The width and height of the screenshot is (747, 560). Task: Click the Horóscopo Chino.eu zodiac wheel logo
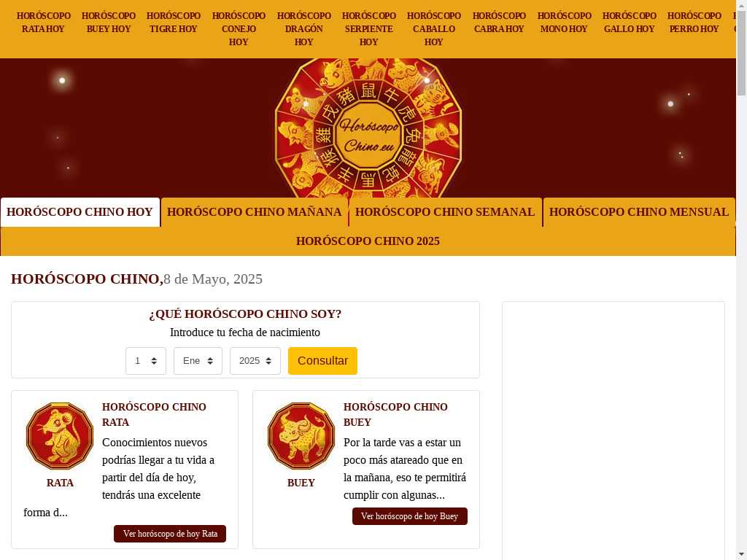pos(368,128)
